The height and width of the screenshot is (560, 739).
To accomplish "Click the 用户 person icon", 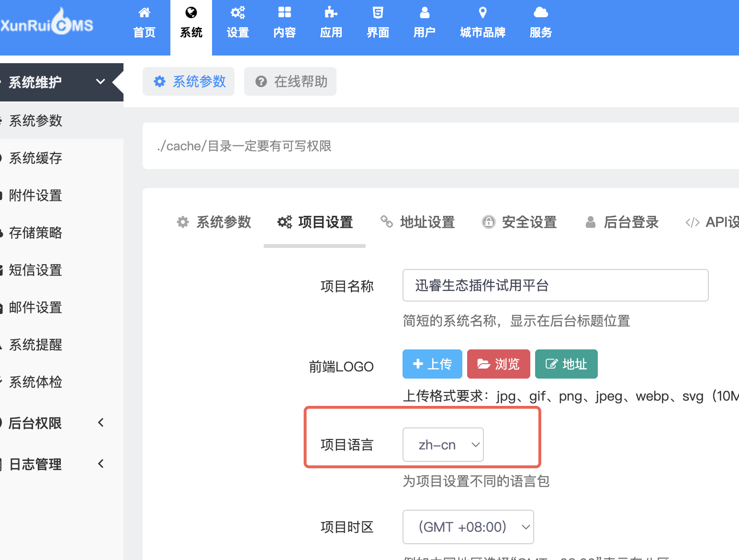I will [425, 12].
